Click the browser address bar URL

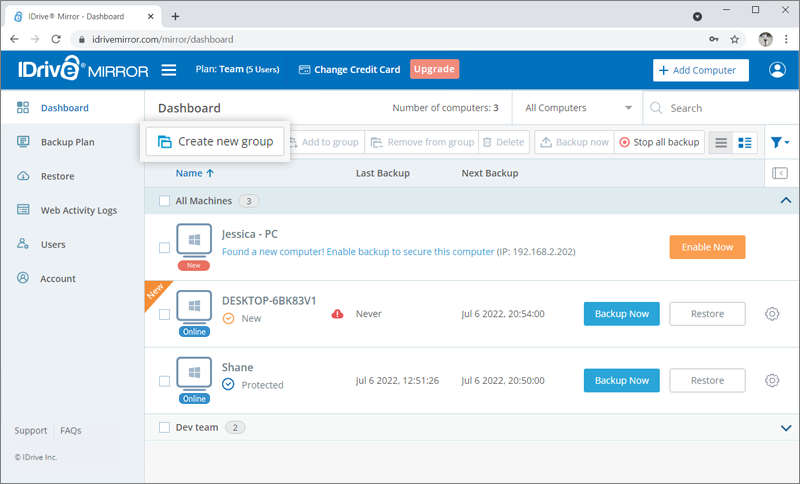pos(163,39)
